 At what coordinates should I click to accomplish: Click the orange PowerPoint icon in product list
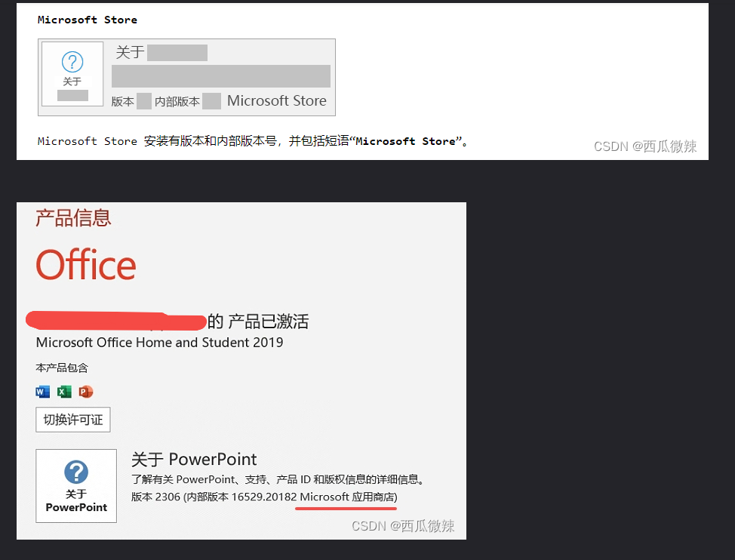(86, 392)
